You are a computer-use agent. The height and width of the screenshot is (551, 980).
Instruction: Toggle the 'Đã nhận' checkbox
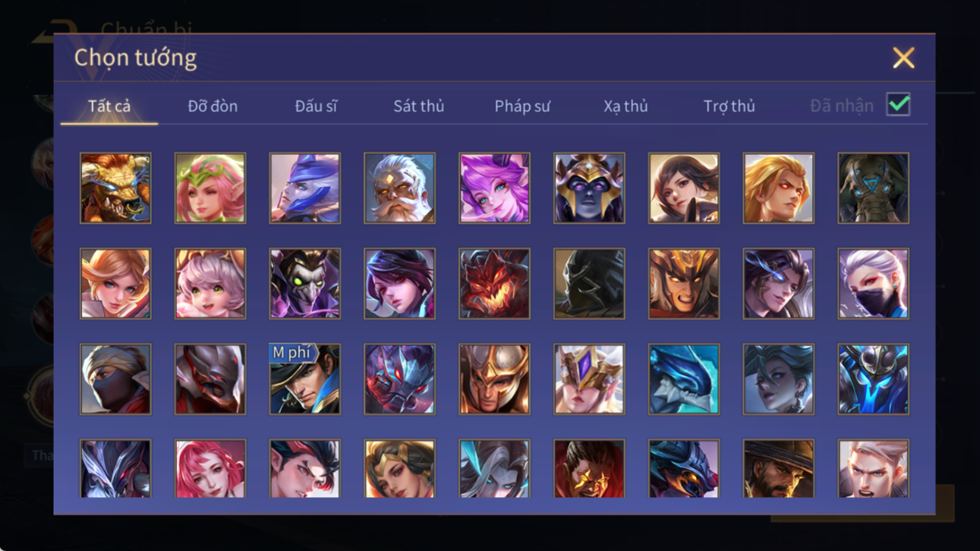[898, 105]
